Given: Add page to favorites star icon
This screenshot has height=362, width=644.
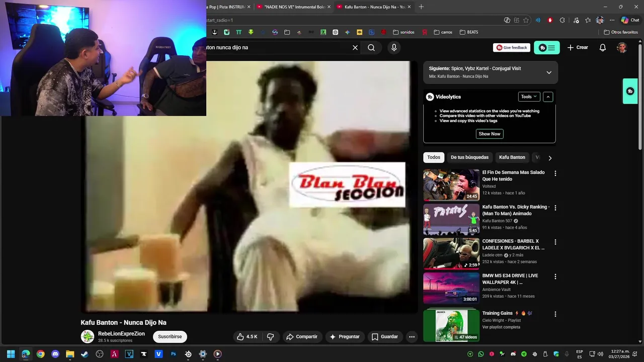Looking at the screenshot, I should [526, 20].
